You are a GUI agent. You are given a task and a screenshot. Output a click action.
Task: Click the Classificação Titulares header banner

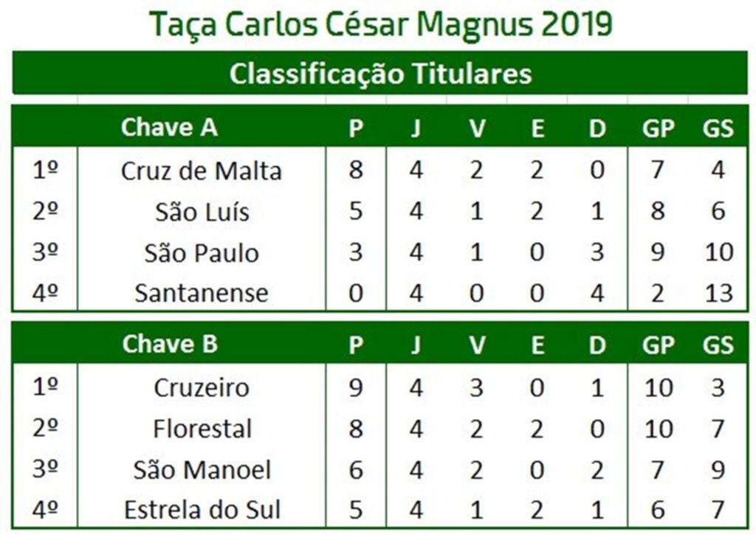click(380, 73)
